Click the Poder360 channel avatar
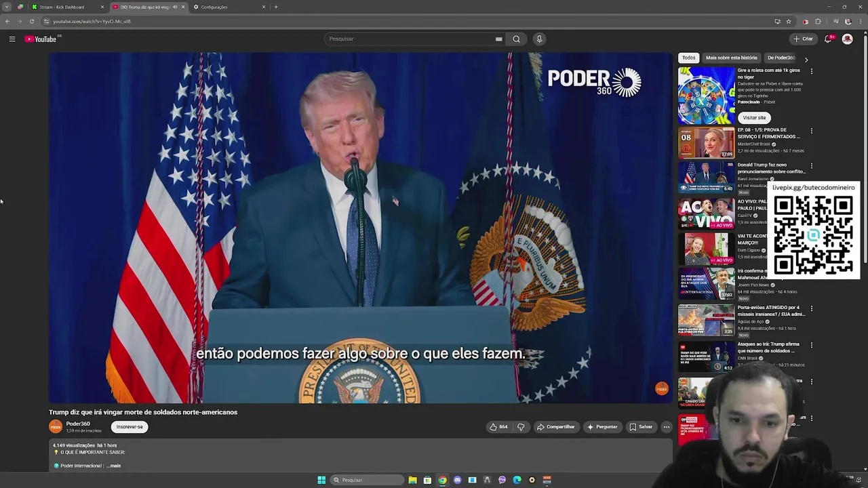The width and height of the screenshot is (868, 488). (56, 426)
